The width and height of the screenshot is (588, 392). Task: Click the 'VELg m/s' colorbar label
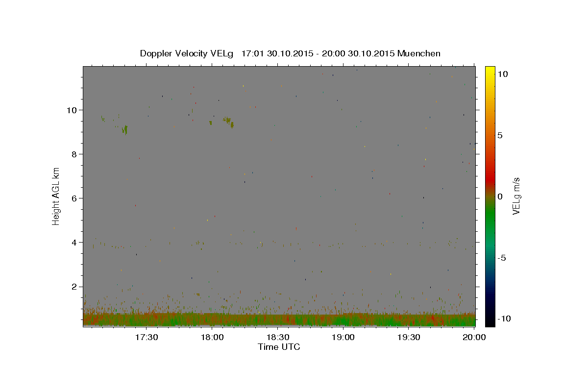point(516,196)
